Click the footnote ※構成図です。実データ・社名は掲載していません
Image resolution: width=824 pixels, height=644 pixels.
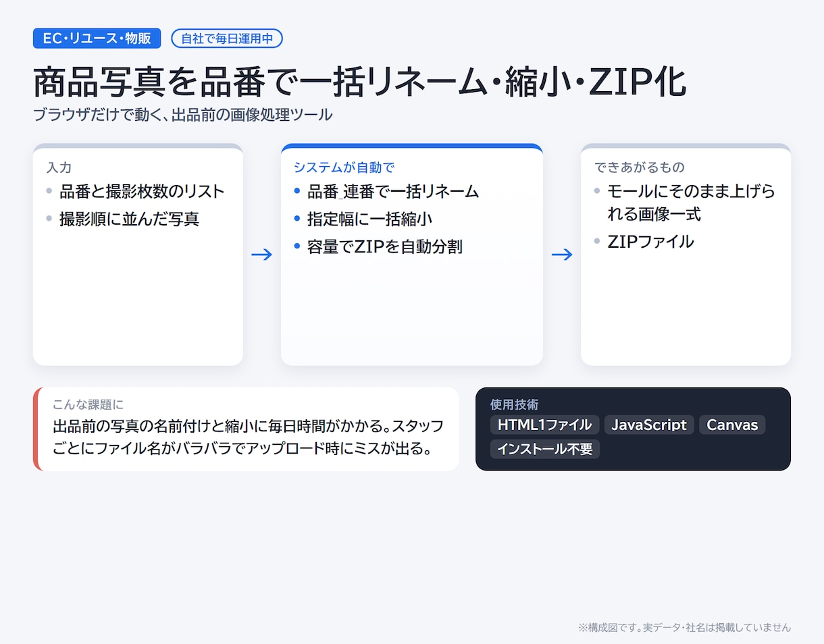[x=684, y=627]
